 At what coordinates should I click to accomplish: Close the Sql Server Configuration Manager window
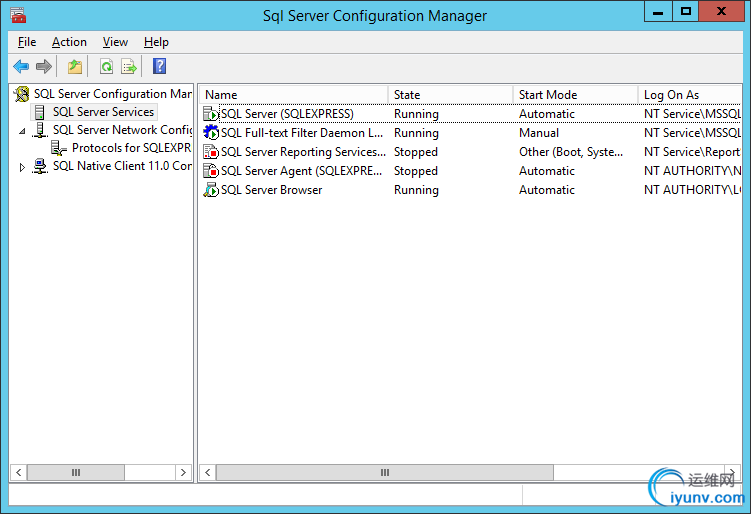pyautogui.click(x=721, y=11)
